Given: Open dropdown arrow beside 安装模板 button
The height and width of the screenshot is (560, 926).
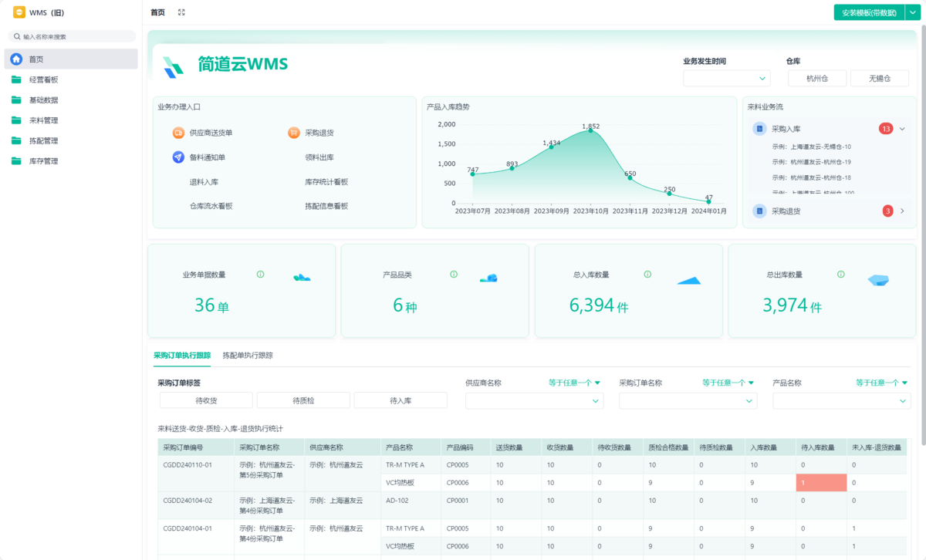Looking at the screenshot, I should [x=912, y=12].
